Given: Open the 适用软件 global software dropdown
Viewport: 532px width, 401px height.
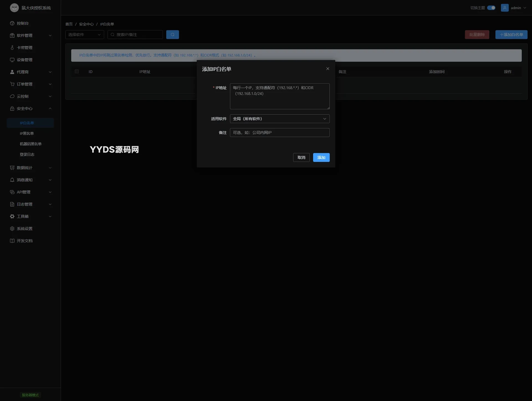Looking at the screenshot, I should coord(280,119).
